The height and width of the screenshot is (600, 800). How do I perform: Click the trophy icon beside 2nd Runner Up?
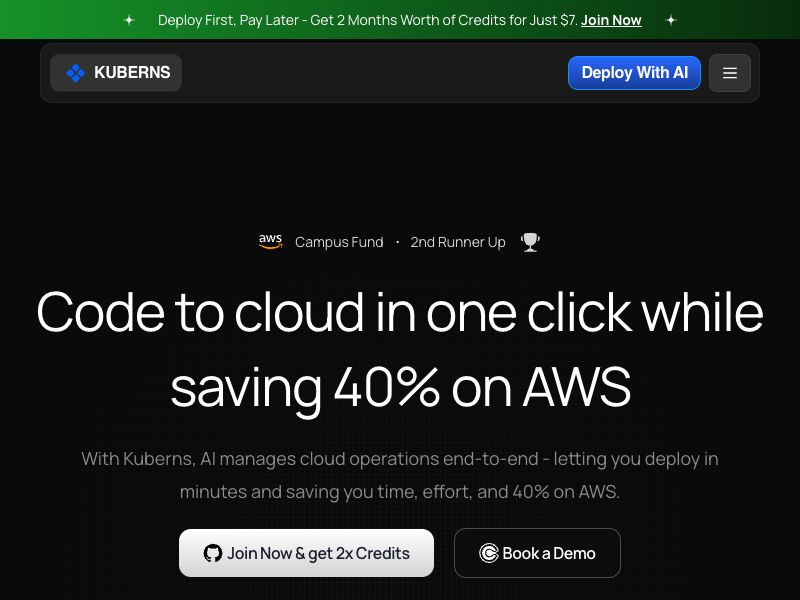530,242
